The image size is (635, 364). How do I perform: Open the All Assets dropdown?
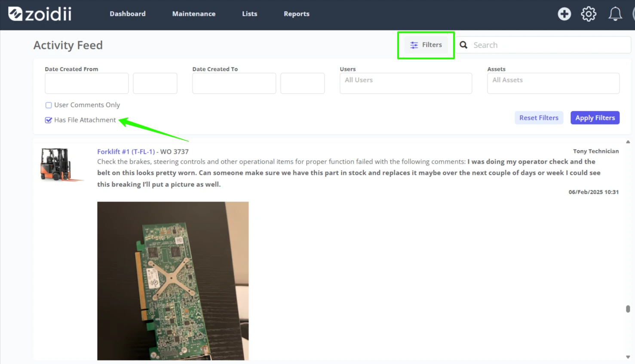tap(553, 83)
